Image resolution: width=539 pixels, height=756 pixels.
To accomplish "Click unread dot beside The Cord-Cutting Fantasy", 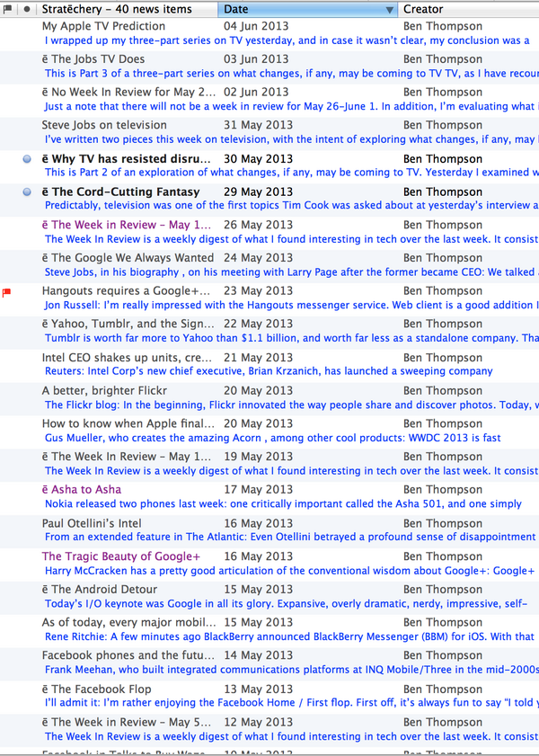I will [27, 191].
